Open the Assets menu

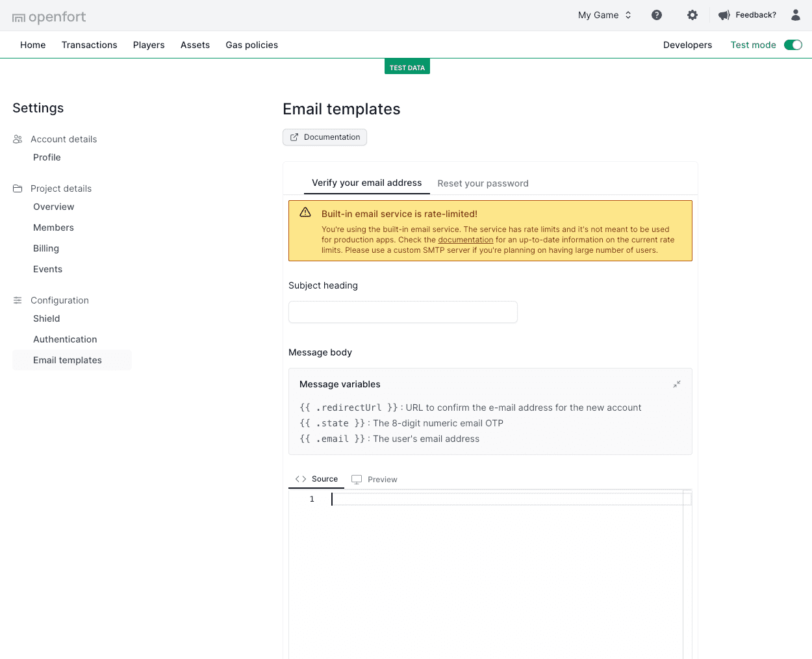point(195,45)
